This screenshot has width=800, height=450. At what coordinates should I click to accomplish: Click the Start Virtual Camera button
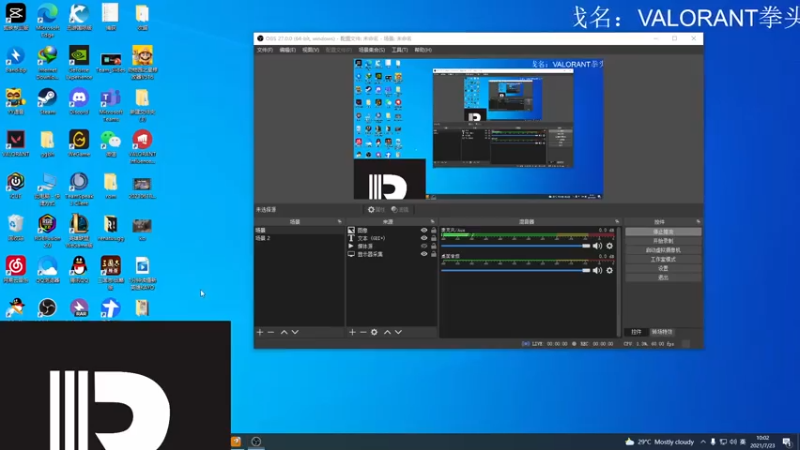[x=663, y=250]
